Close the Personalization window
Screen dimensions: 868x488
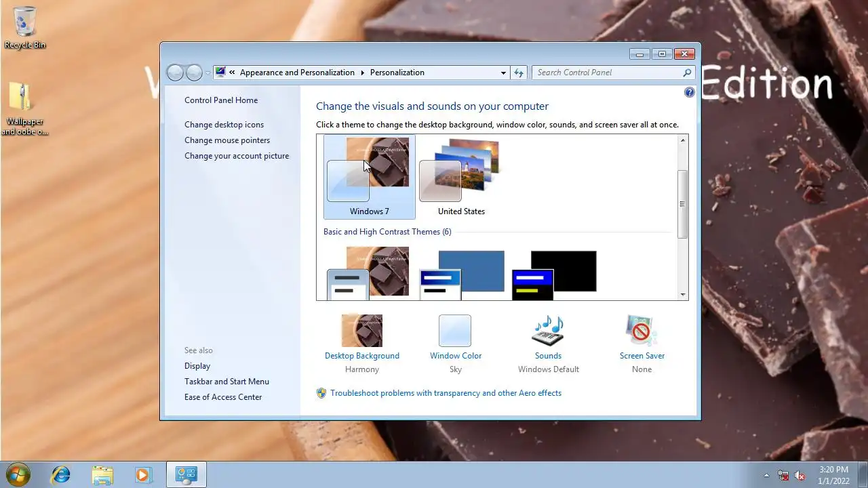[x=684, y=54]
